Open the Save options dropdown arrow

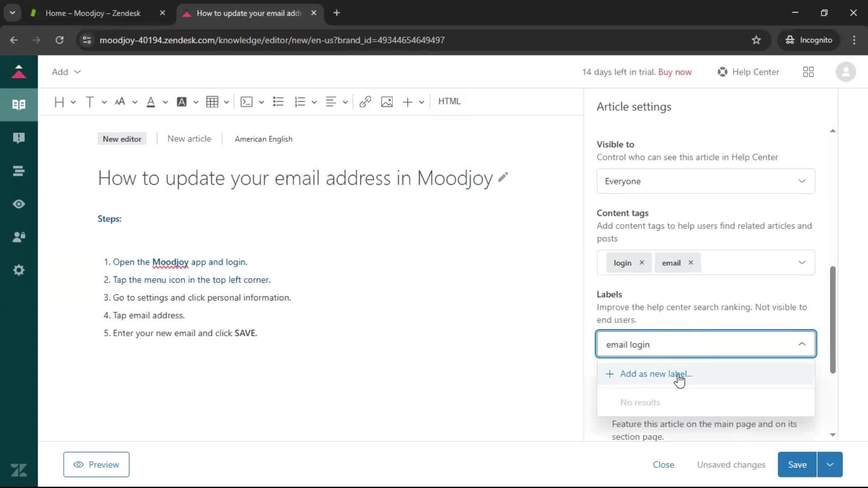830,465
